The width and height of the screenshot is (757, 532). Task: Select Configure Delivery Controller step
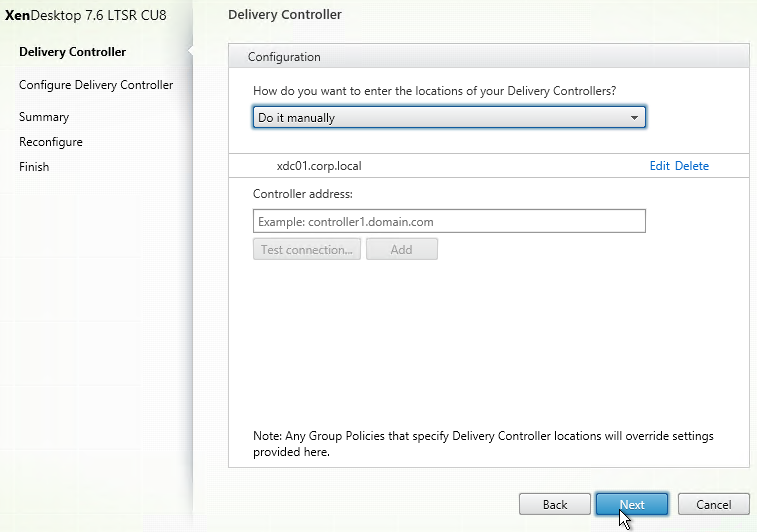pyautogui.click(x=96, y=85)
